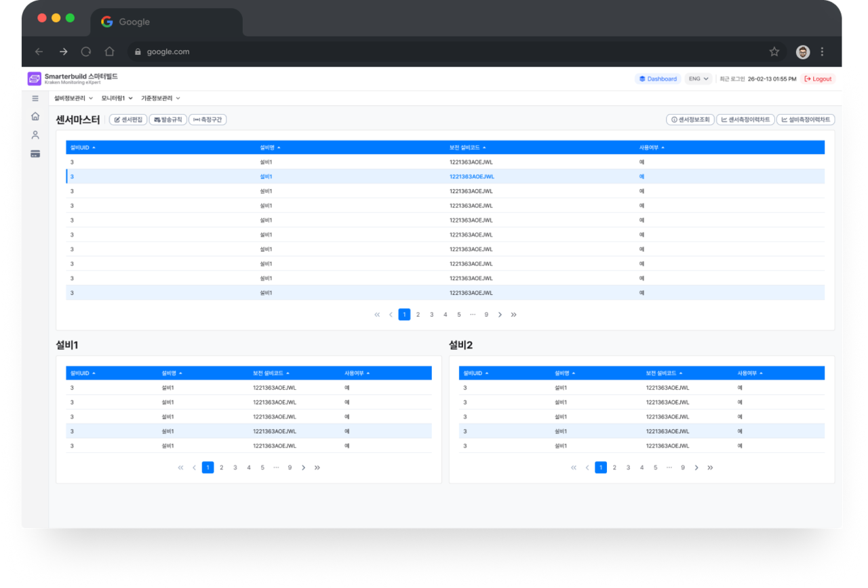
Task: Reload the page in the browser
Action: [86, 52]
